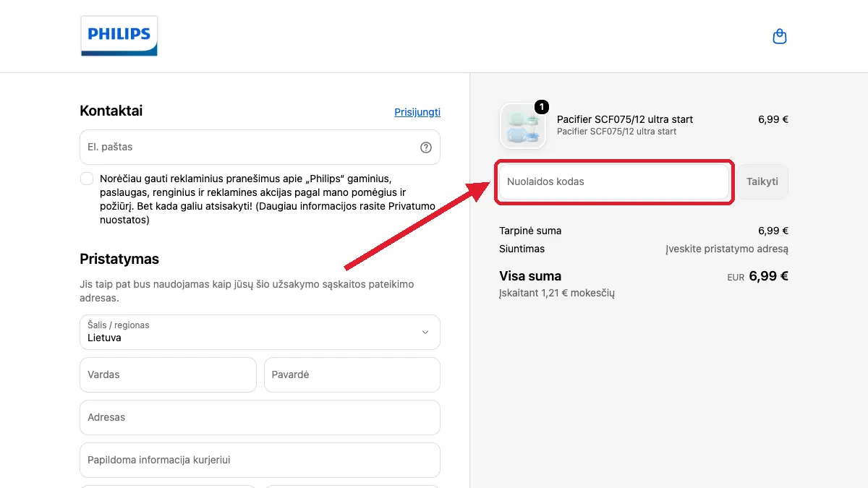Click the Pristatymas section heading
Screen dimensions: 868x488
pos(119,259)
